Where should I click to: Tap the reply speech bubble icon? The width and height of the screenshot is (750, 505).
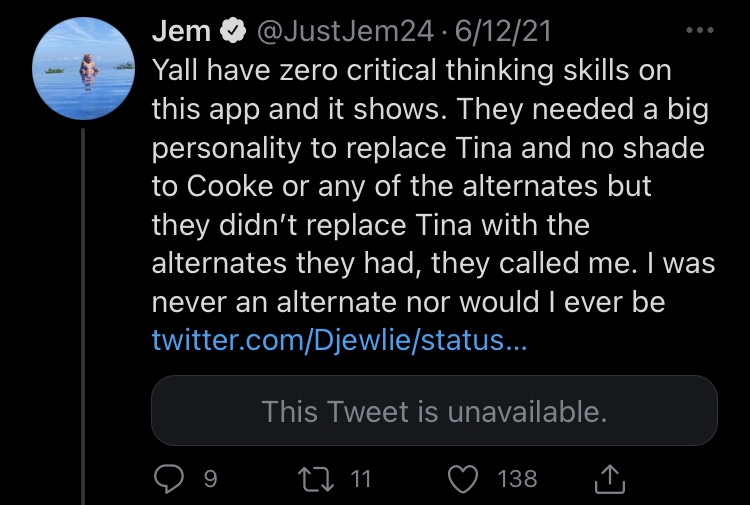(x=168, y=479)
